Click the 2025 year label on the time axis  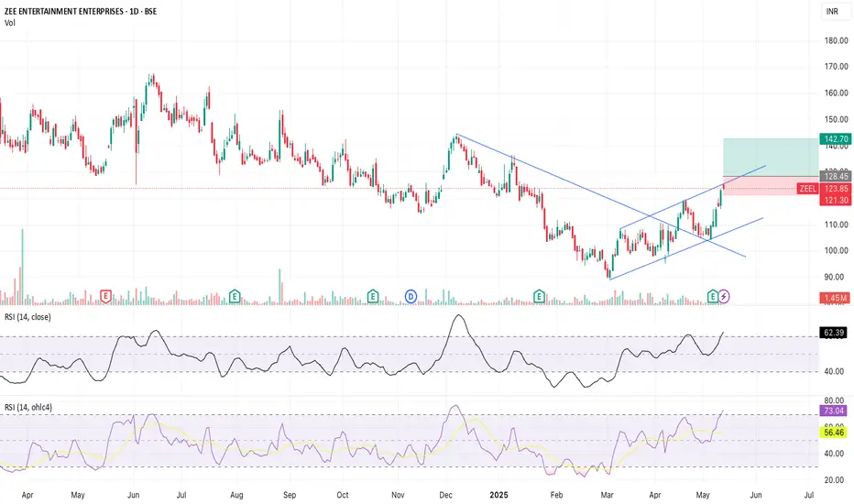(498, 495)
